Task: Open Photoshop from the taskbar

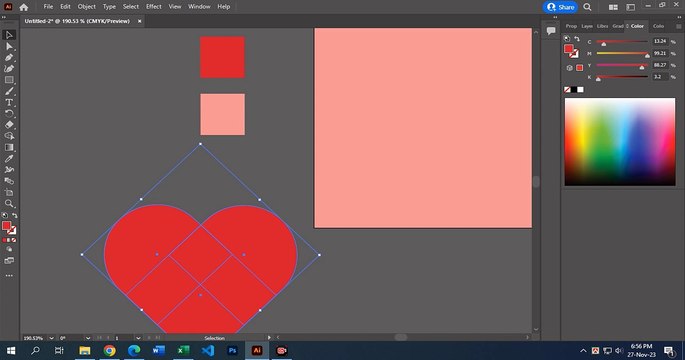Action: coord(232,350)
